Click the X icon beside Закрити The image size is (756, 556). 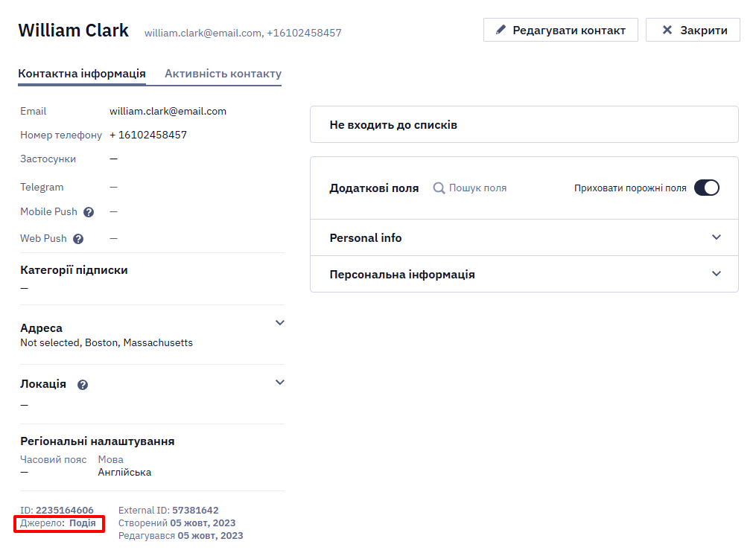(x=667, y=30)
